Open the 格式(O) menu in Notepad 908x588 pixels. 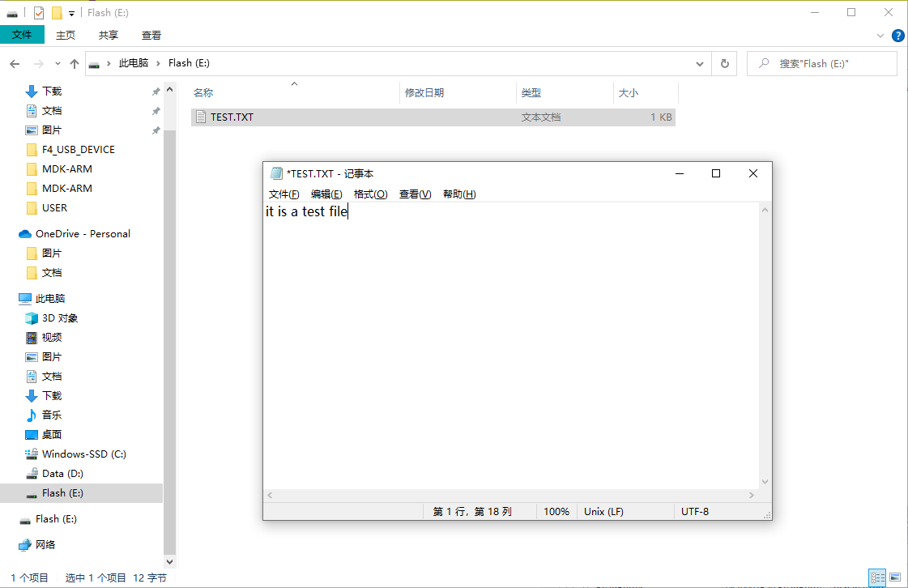click(x=371, y=194)
